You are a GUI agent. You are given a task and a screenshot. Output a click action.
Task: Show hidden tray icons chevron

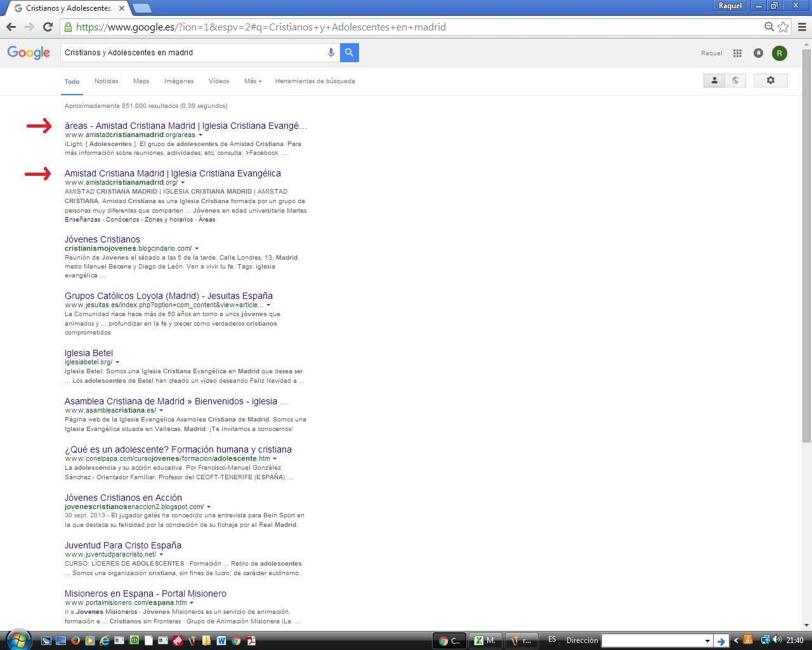[736, 640]
